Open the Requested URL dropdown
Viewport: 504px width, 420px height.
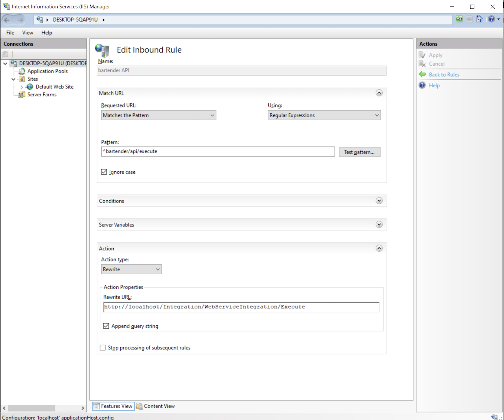[x=158, y=115]
